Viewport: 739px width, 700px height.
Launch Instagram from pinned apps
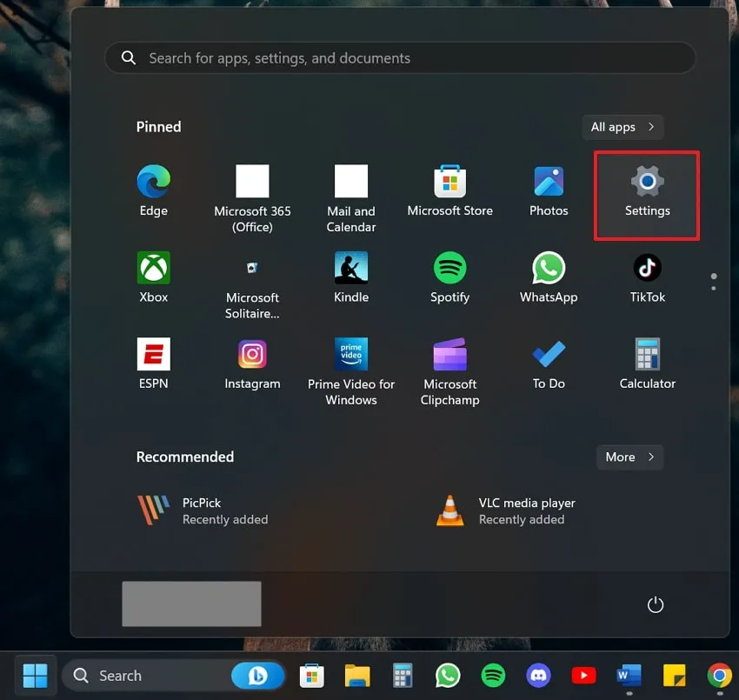click(252, 363)
